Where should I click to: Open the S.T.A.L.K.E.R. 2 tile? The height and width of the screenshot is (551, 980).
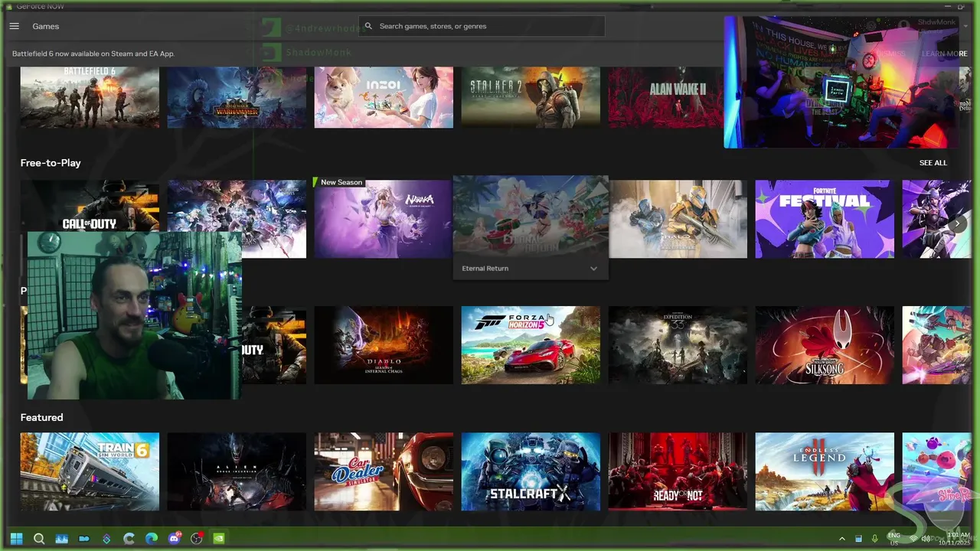531,97
